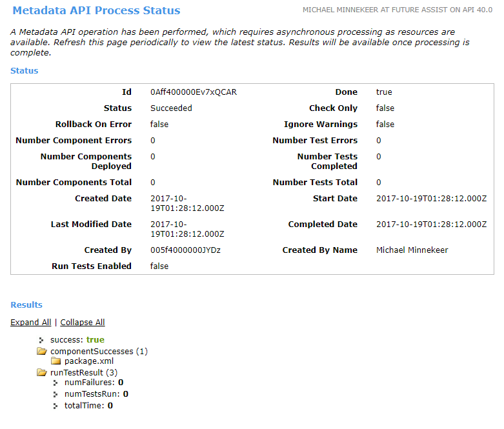Click the package.xml closed folder icon
Viewport: 504px width, 429px height.
(x=55, y=361)
